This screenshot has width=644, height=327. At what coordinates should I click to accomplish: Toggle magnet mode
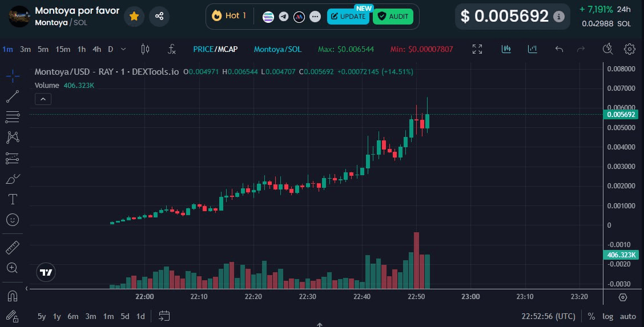click(13, 296)
